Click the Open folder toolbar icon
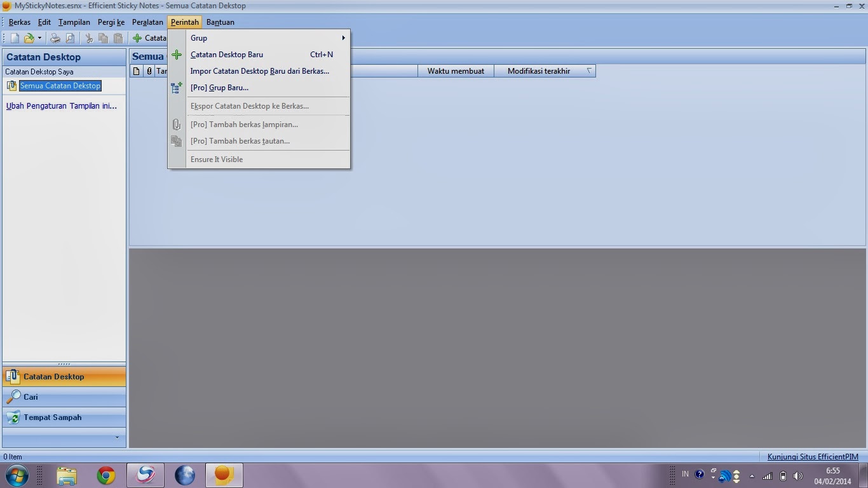This screenshot has width=868, height=488. 29,38
